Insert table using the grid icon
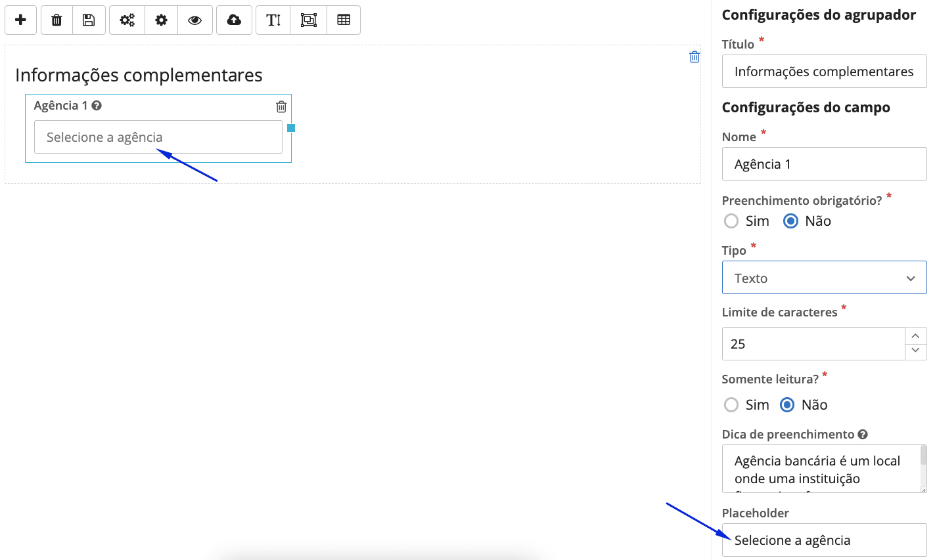Screen dimensions: 935x560 click(344, 20)
